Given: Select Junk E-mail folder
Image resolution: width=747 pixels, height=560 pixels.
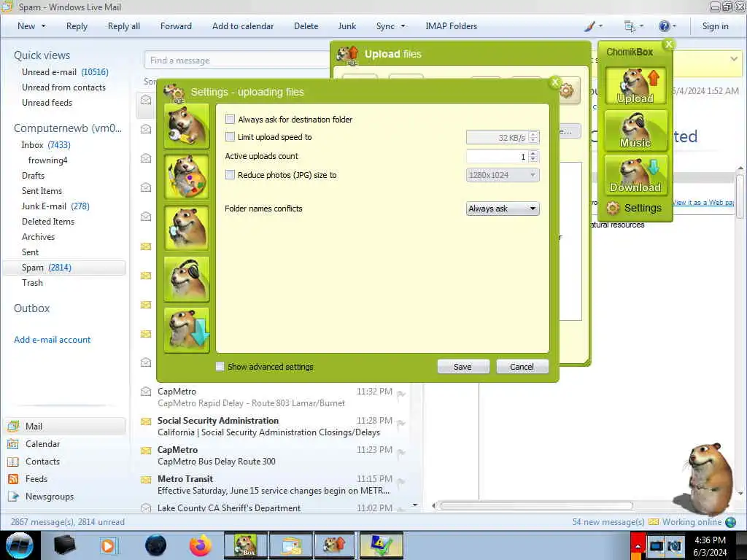Looking at the screenshot, I should pyautogui.click(x=55, y=206).
